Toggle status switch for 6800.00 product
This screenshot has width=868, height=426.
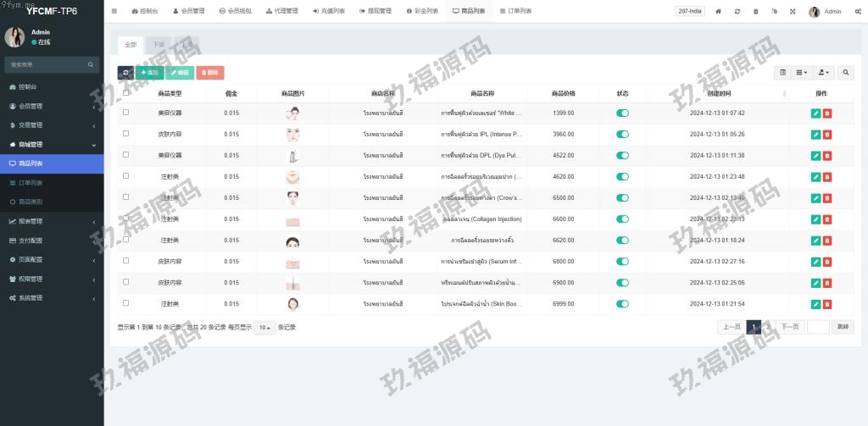[x=622, y=261]
